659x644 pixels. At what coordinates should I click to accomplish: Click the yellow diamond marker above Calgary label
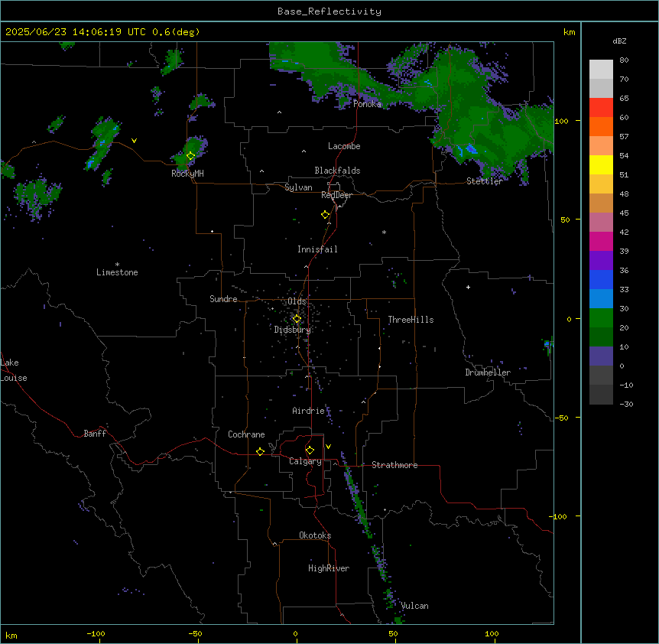(310, 450)
